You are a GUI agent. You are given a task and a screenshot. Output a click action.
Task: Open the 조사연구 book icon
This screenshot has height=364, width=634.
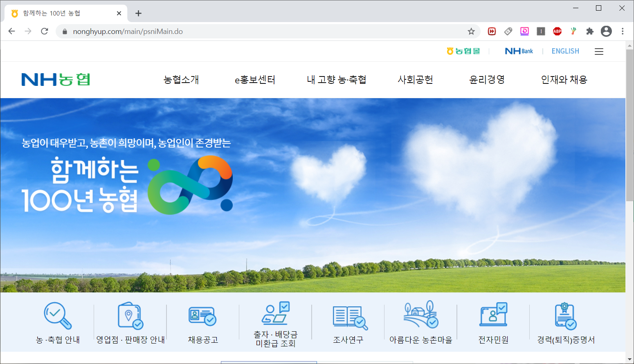tap(350, 318)
